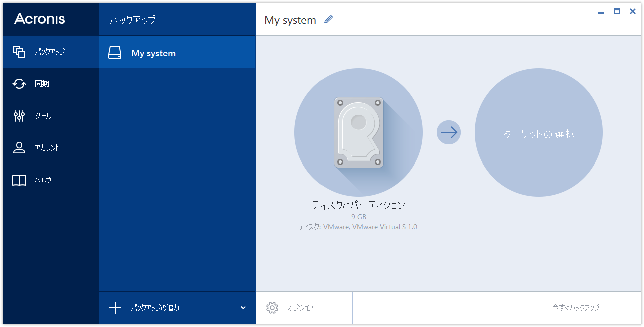
Task: Expand the バックアップの追加 dropdown chevron
Action: click(x=243, y=308)
